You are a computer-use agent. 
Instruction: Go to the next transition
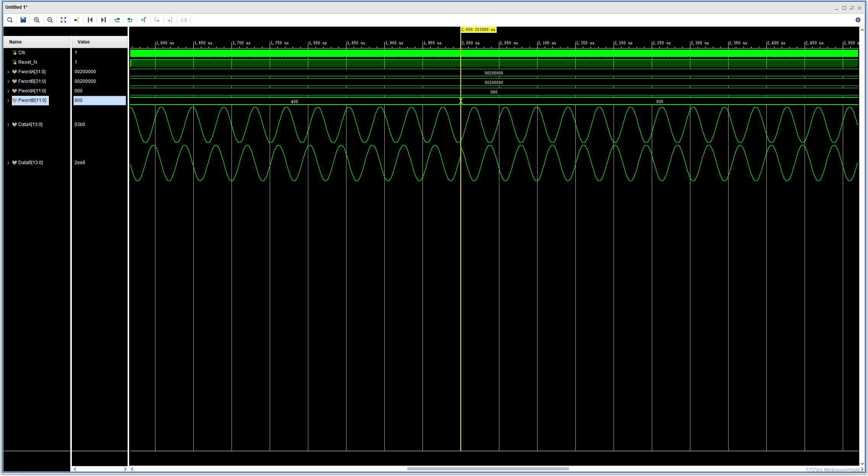130,20
